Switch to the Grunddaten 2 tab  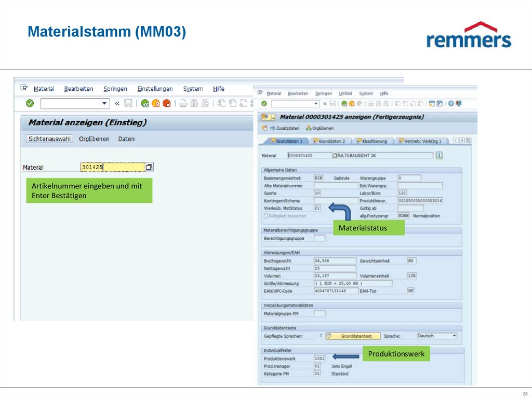pyautogui.click(x=331, y=141)
